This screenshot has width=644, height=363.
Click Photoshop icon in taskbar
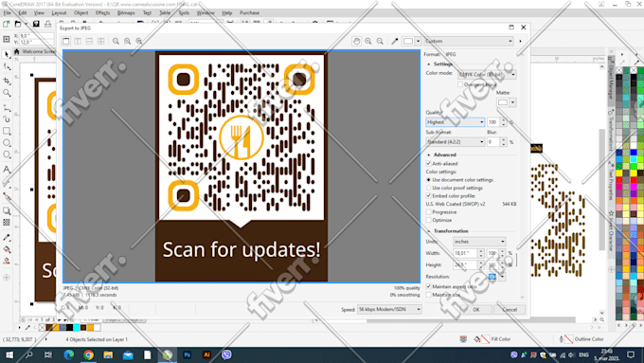pos(187,354)
